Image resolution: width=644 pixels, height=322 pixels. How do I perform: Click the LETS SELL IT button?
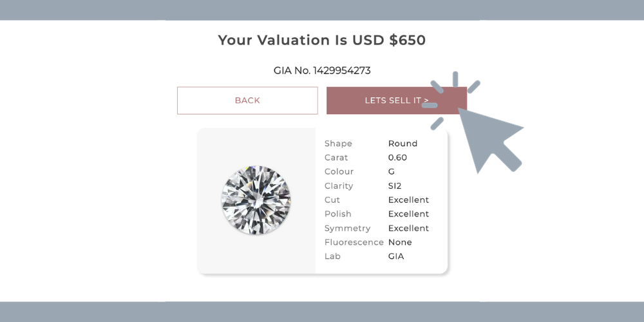point(396,100)
